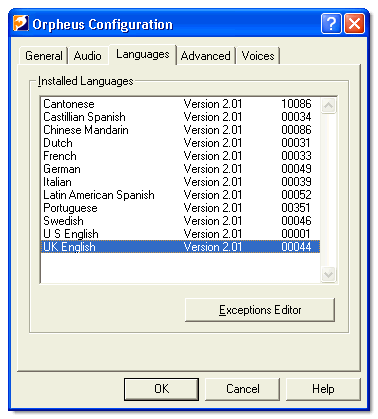Click code 00031 for Dutch
Image resolution: width=378 pixels, height=419 pixels.
295,143
